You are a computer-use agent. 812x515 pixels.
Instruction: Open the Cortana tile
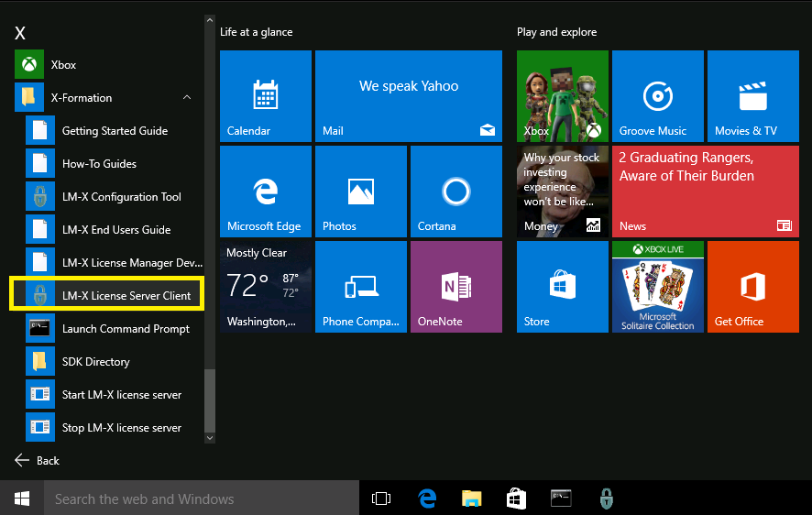[x=456, y=192]
